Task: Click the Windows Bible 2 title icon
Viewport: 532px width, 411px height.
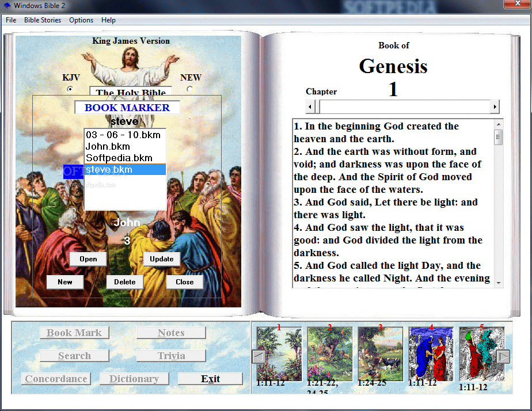Action: point(7,5)
